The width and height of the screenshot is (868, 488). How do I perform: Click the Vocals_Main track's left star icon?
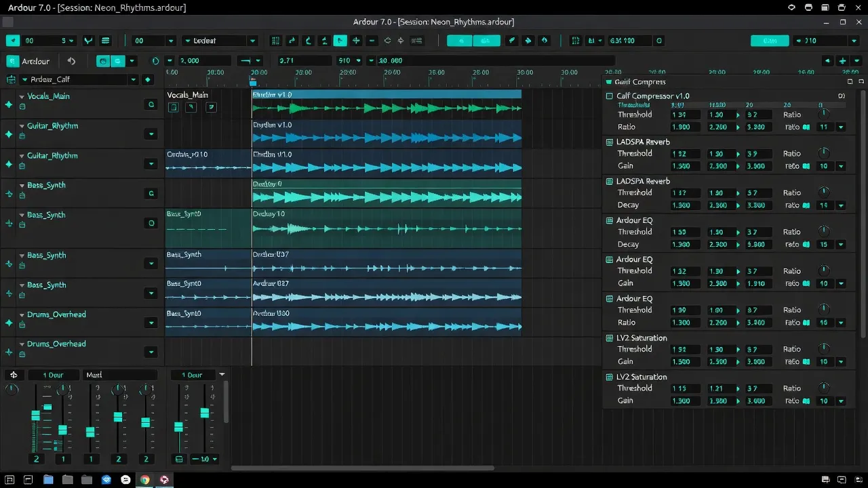(9, 105)
